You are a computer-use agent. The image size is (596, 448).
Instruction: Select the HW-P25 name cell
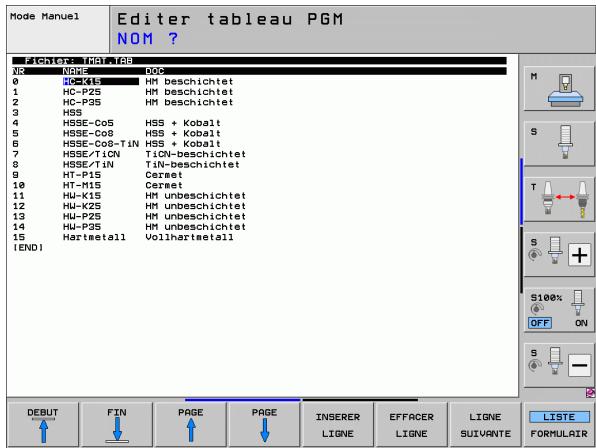point(82,216)
